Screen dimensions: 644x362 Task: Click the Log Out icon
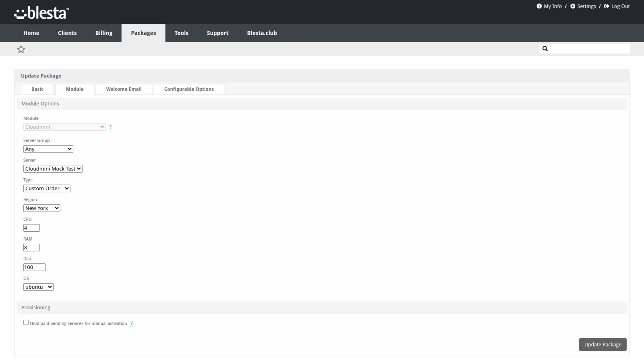pyautogui.click(x=606, y=6)
